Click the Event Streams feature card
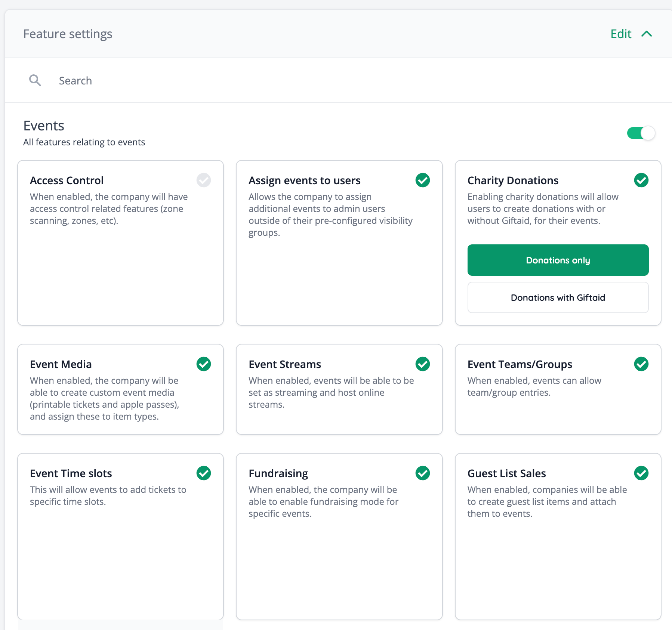This screenshot has height=630, width=672. (x=339, y=390)
